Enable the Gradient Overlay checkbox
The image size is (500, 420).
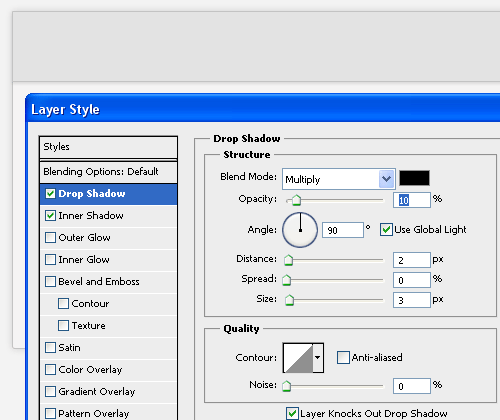pos(50,392)
